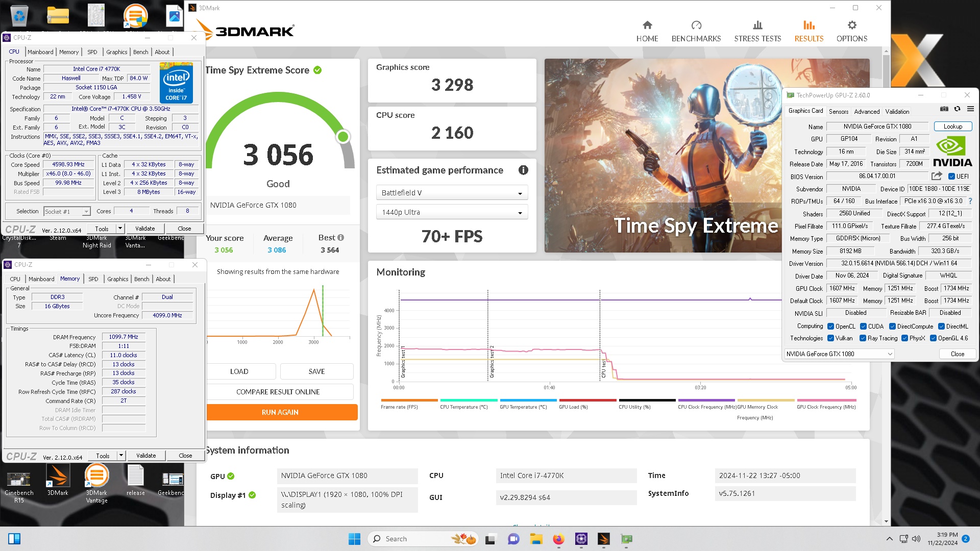980x551 pixels.
Task: Click the GPU Load (%) legend swatch
Action: [588, 400]
